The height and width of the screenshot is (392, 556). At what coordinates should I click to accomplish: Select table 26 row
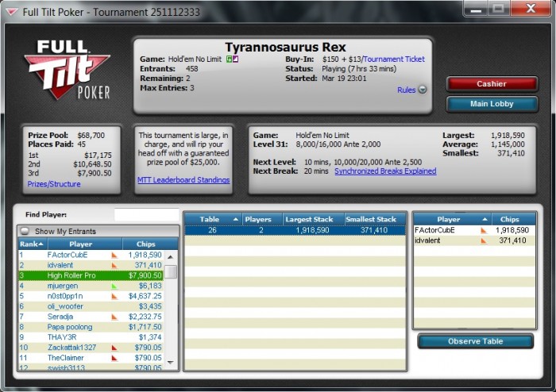click(295, 230)
